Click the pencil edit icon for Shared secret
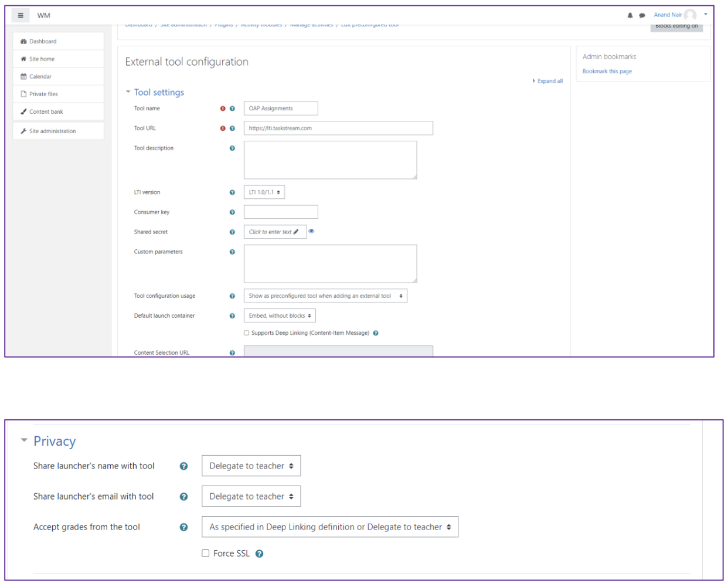Viewport: 728px width, 587px height. pyautogui.click(x=296, y=232)
